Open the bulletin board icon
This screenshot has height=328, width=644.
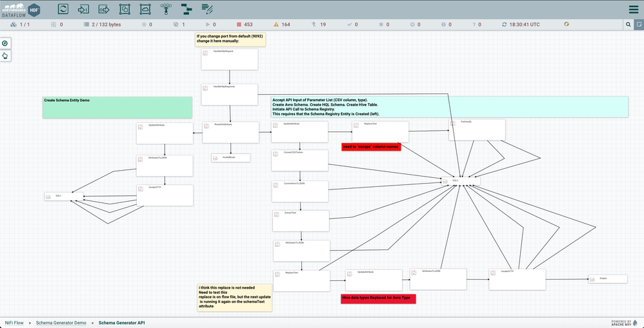[638, 24]
